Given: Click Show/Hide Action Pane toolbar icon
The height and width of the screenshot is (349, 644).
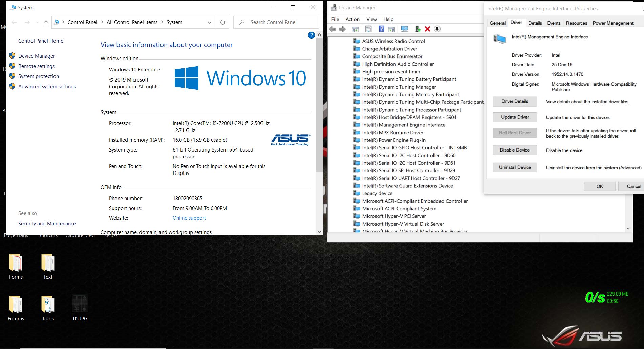Looking at the screenshot, I should point(391,29).
